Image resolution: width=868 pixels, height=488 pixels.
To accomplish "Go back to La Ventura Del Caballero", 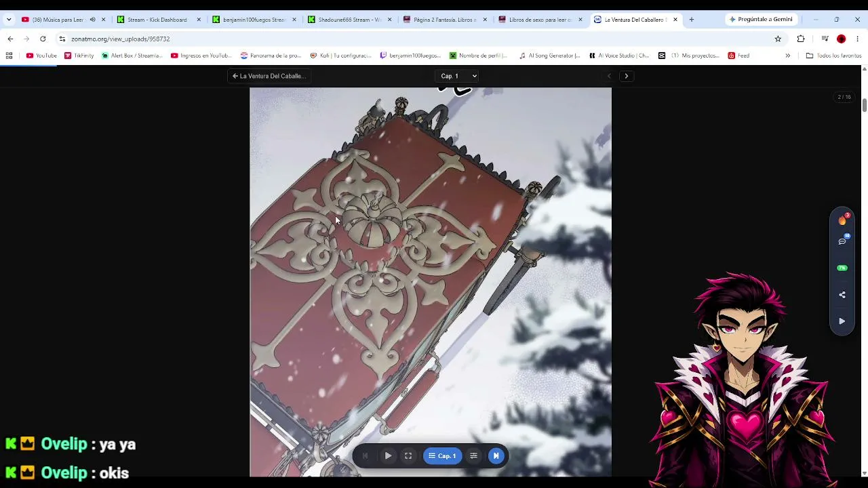I will pos(269,76).
